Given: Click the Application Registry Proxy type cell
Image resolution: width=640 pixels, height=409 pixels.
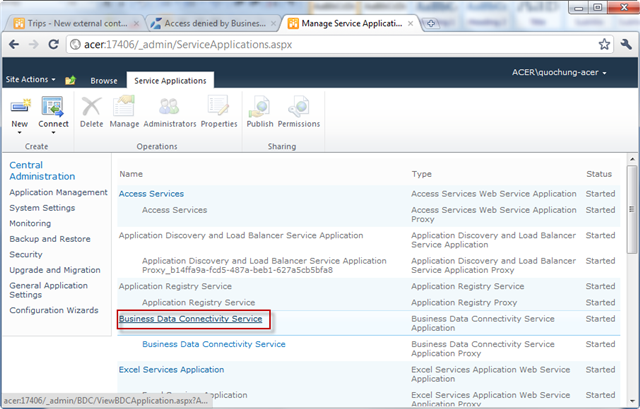Looking at the screenshot, I should 464,302.
